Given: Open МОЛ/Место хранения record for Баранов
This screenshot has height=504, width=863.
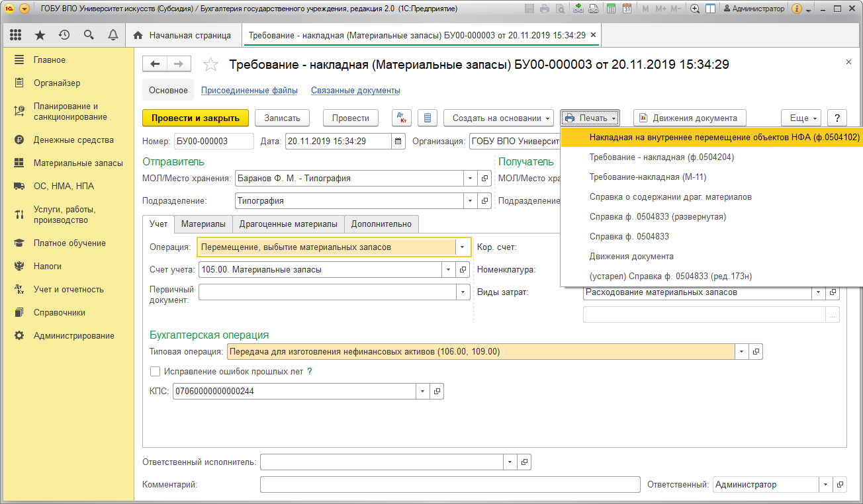Looking at the screenshot, I should tap(485, 178).
